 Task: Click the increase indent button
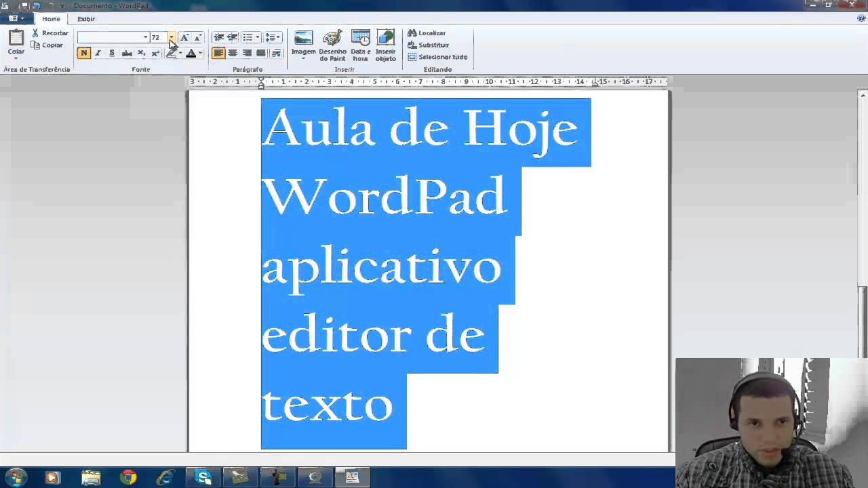click(x=233, y=37)
